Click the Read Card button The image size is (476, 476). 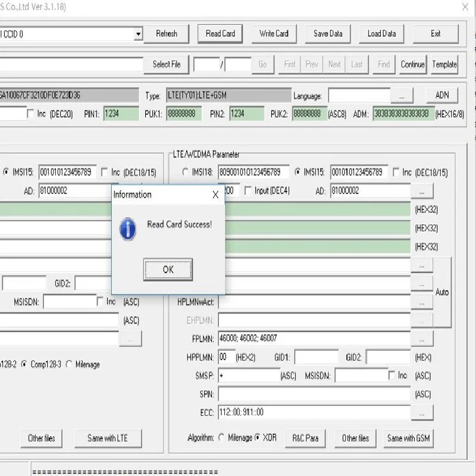(x=220, y=34)
